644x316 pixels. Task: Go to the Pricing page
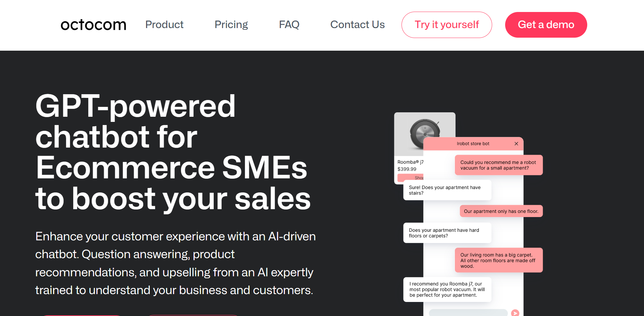pos(231,25)
